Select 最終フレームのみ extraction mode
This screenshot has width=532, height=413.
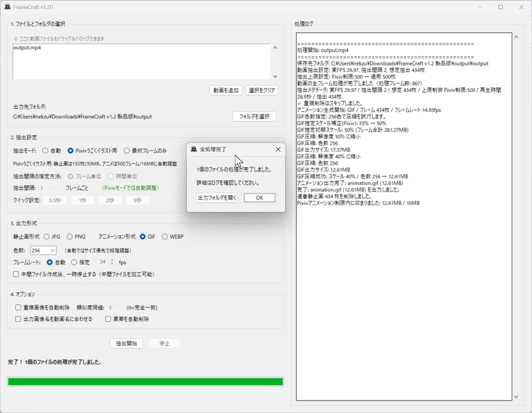click(127, 150)
